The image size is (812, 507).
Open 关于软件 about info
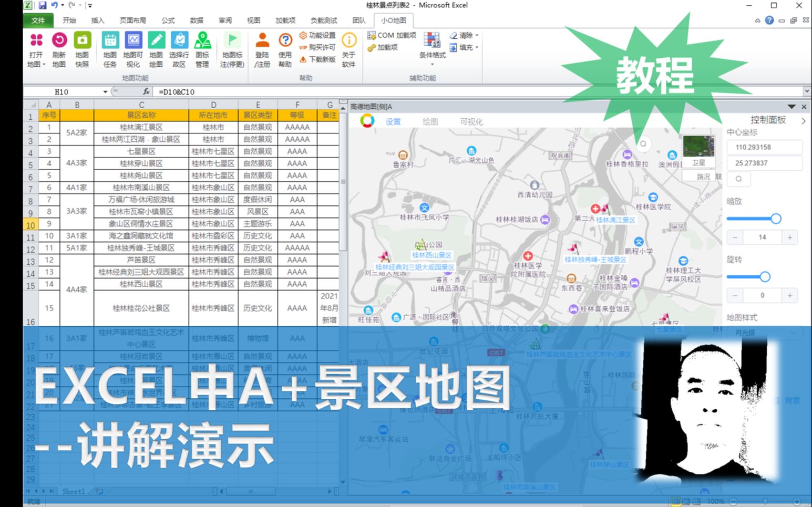(x=349, y=49)
